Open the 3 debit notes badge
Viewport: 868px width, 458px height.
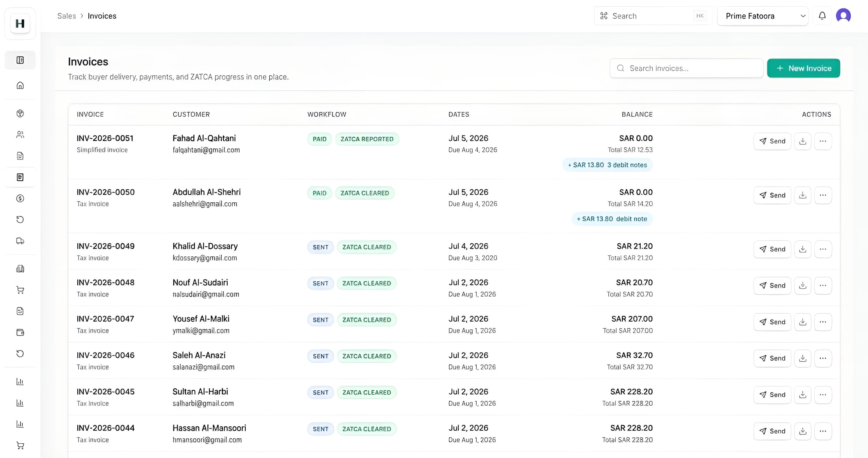point(607,165)
